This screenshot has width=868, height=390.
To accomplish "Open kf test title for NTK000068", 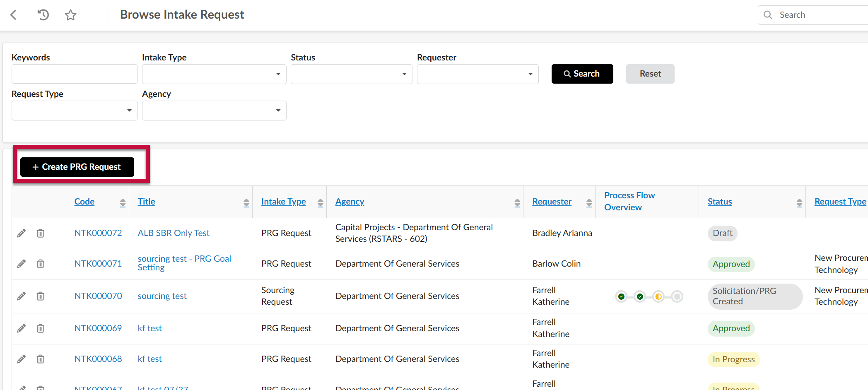I will [x=149, y=359].
